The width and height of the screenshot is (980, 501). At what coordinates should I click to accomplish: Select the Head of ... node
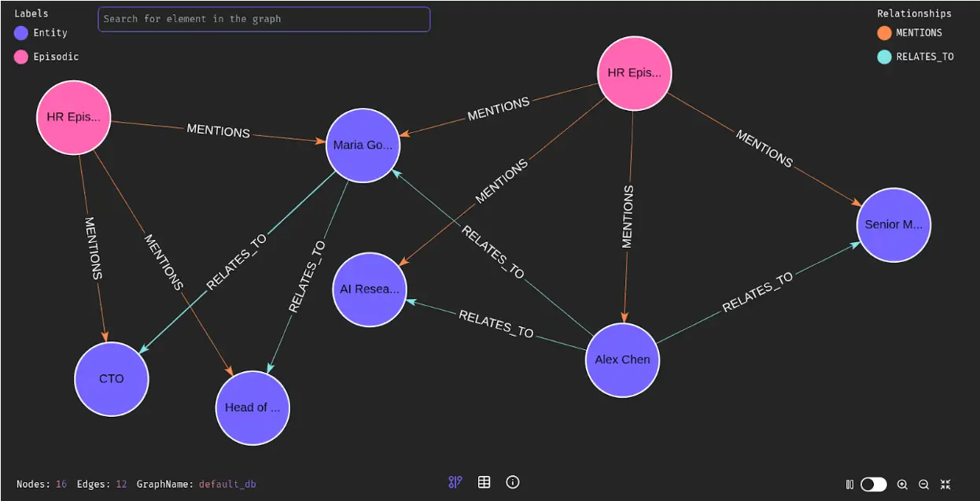tap(252, 407)
